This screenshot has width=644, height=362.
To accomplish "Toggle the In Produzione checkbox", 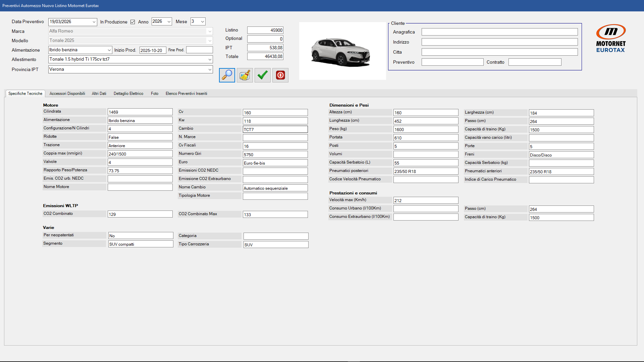I will [x=133, y=22].
